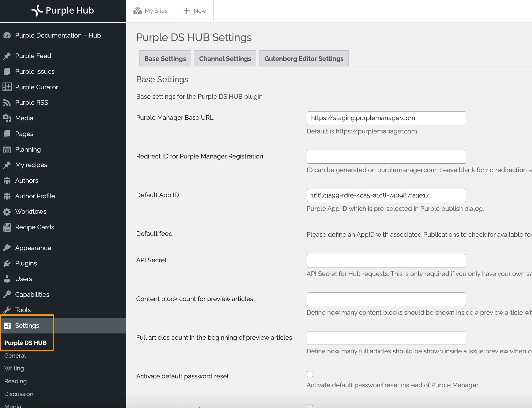
Task: Click the Authors group icon
Action: tap(7, 180)
